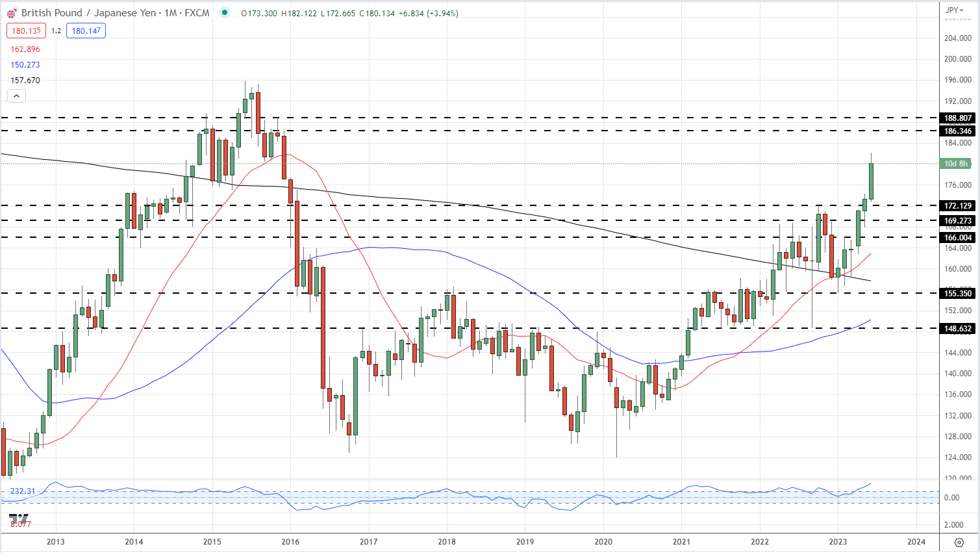
Task: Click the 2022 time axis label
Action: 760,542
